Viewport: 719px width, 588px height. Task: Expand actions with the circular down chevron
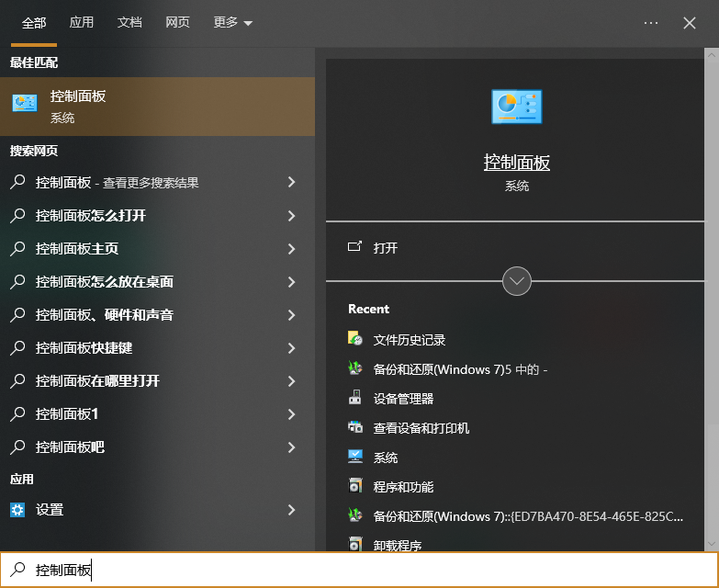516,281
